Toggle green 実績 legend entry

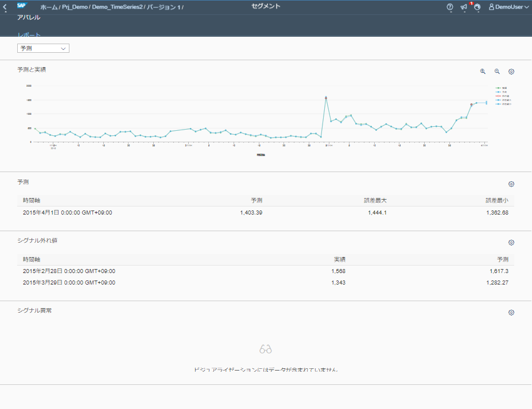[x=502, y=88]
